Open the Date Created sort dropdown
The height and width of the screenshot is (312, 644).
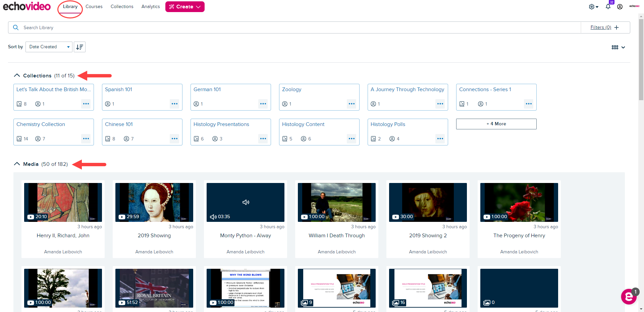pos(48,47)
